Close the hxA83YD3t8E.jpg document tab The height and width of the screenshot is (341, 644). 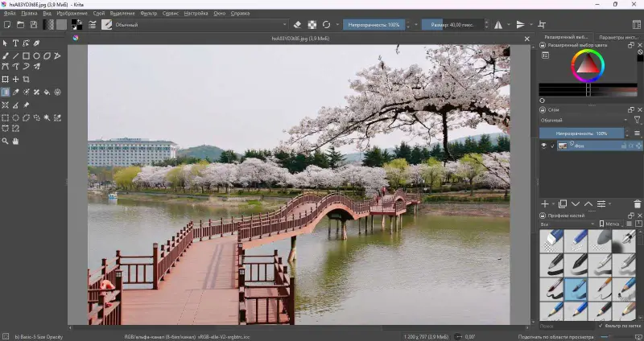(x=527, y=39)
